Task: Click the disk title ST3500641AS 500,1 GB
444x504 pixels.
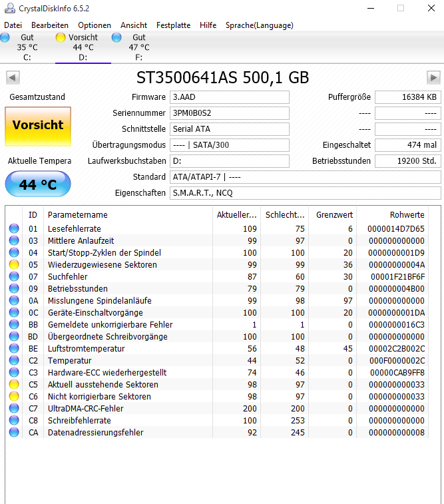Action: point(222,77)
